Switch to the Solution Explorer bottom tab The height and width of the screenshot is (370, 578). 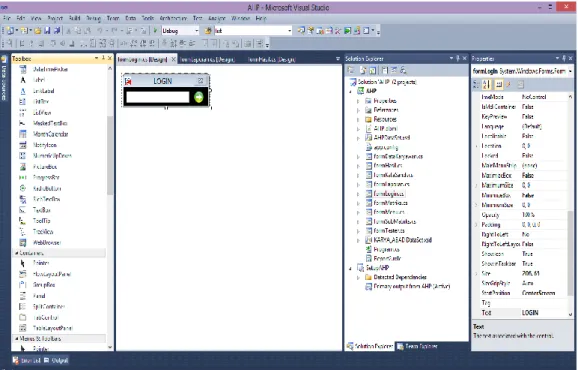[370, 346]
